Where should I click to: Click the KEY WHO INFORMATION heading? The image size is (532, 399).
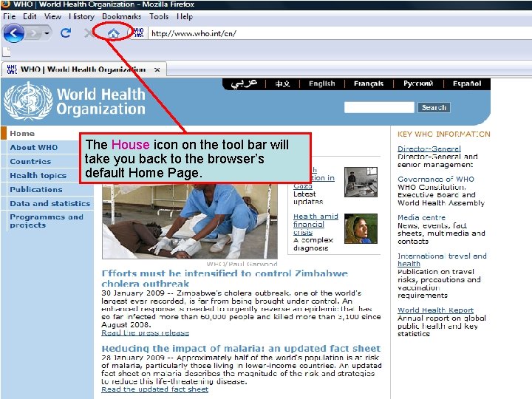click(x=444, y=134)
